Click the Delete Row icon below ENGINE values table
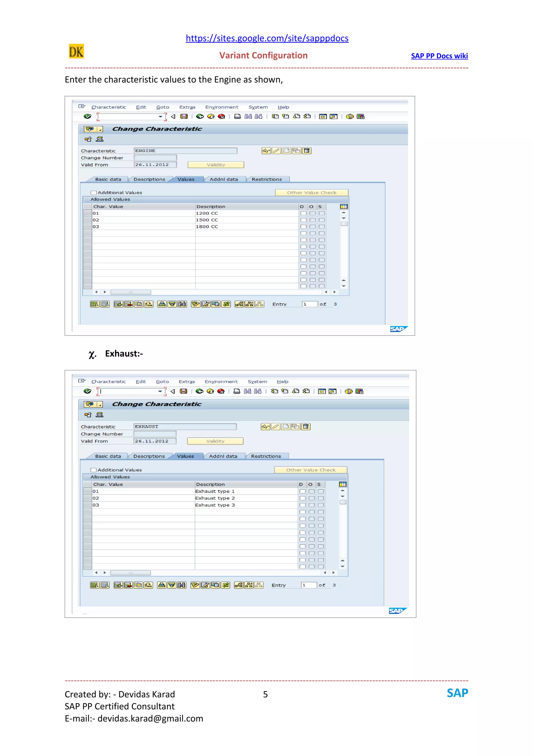 pyautogui.click(x=128, y=304)
